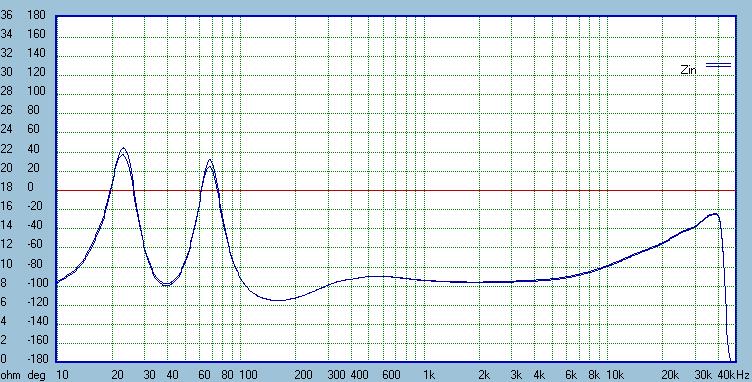752x382 pixels.
Task: Select the 180 degree scale value at top
Action: coord(36,15)
